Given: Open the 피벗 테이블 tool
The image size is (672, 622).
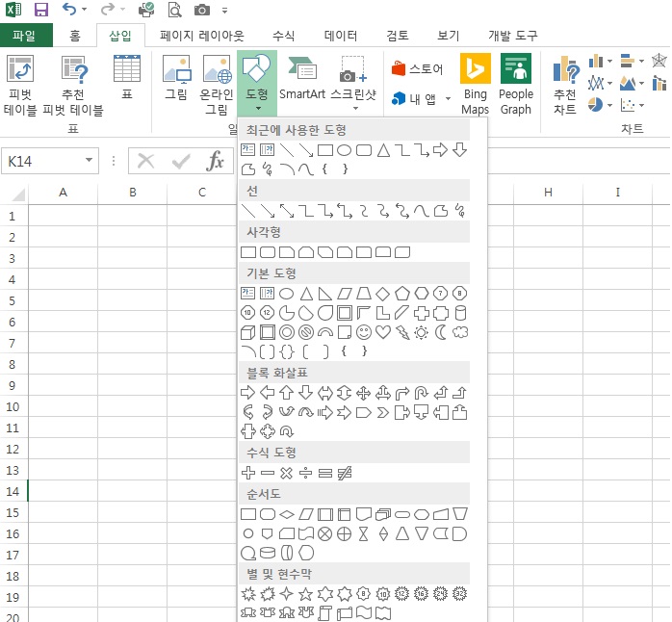Looking at the screenshot, I should pyautogui.click(x=20, y=86).
